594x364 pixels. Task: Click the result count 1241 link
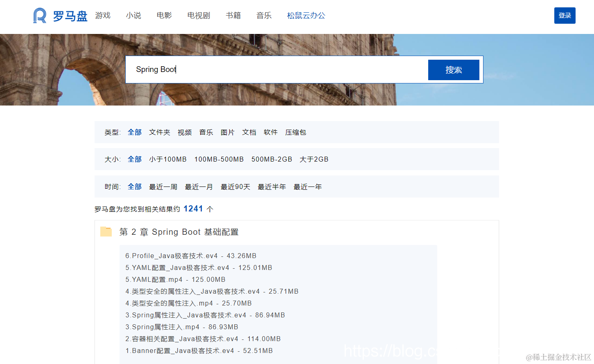click(x=193, y=209)
